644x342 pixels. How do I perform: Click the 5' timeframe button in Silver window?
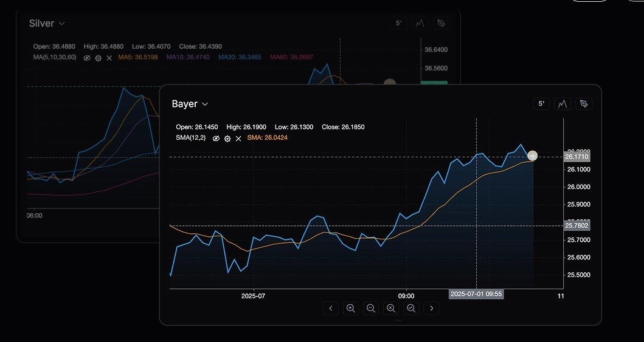pyautogui.click(x=398, y=23)
